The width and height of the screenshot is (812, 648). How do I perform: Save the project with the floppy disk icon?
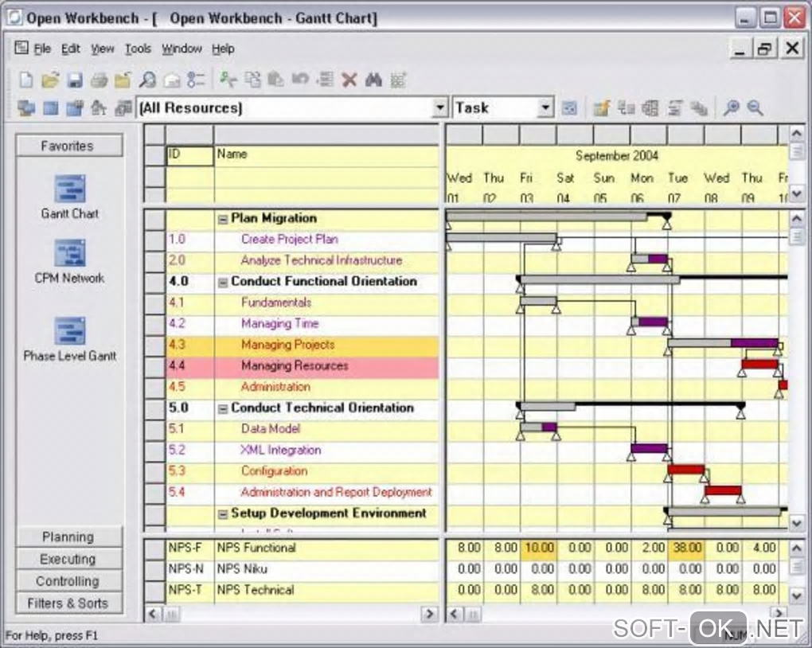click(x=75, y=80)
